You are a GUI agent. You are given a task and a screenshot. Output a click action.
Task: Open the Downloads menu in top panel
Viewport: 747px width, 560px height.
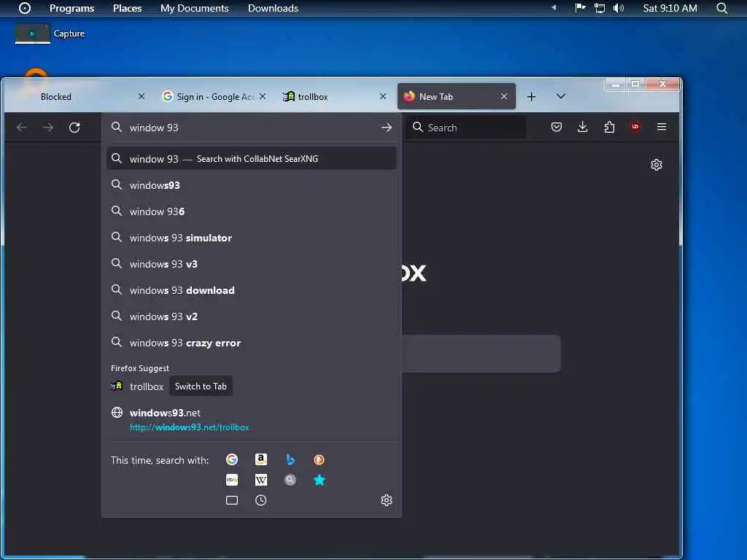click(273, 8)
